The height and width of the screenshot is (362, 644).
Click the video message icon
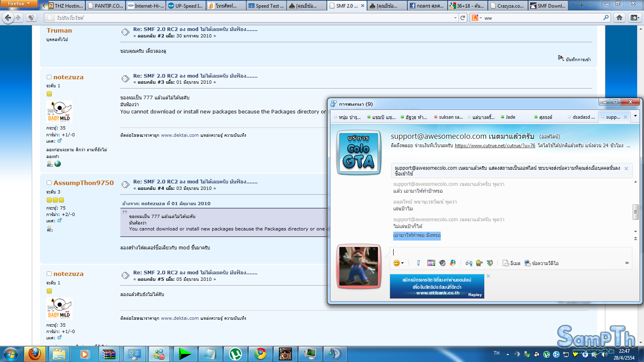pos(541,263)
